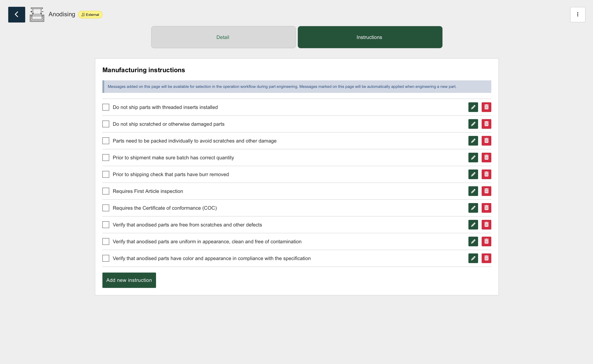Image resolution: width=593 pixels, height=364 pixels.
Task: Delete 'color and appearance in compliance' instruction
Action: pos(486,258)
